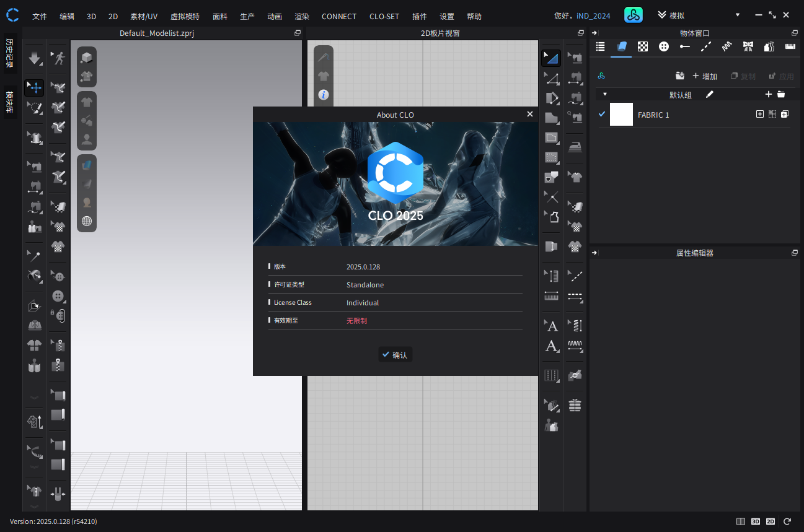Collapse the Property Editor panel arrow

tap(594, 253)
